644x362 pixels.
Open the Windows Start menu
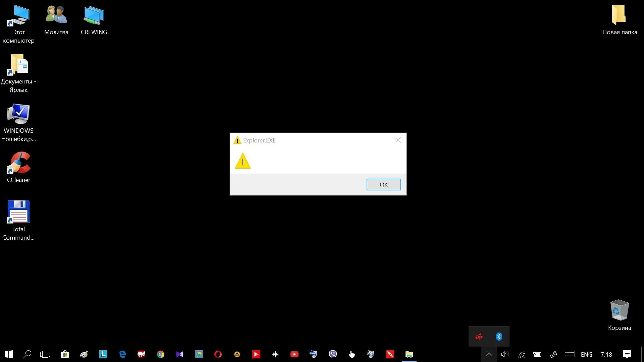click(9, 354)
